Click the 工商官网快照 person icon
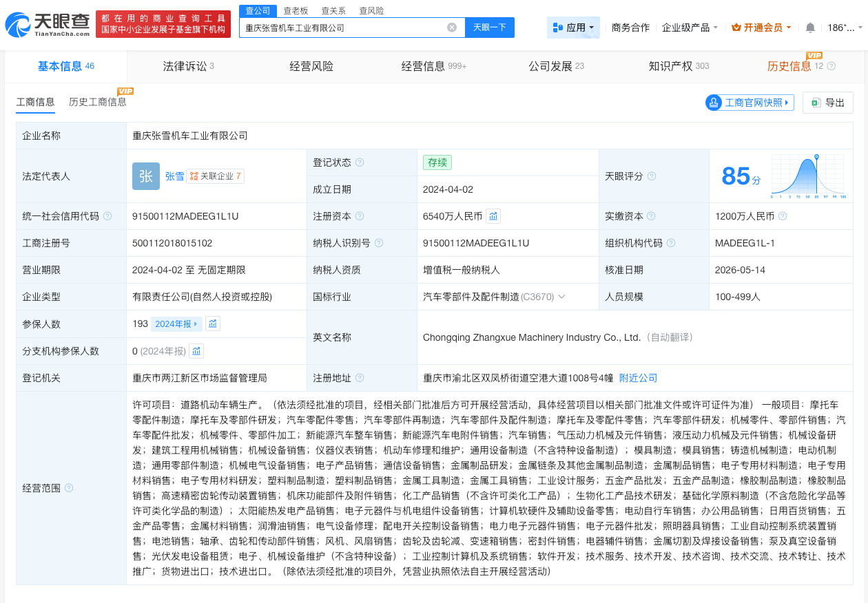 point(714,103)
